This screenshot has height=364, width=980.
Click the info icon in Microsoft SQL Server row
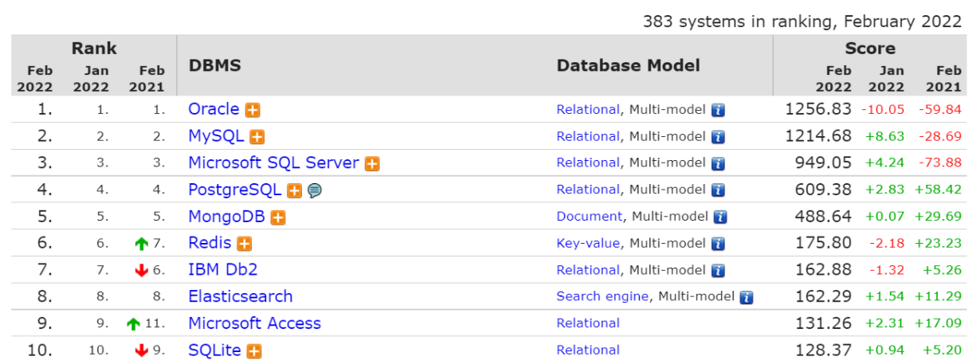[x=718, y=164]
